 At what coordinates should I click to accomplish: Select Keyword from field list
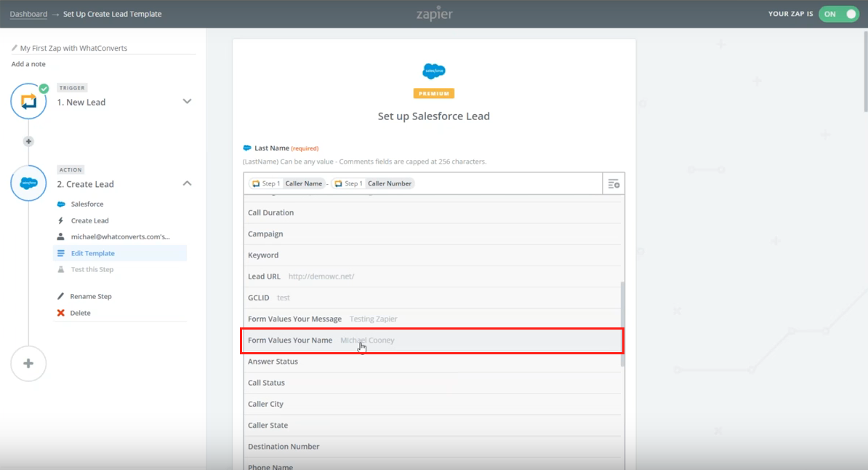coord(433,255)
